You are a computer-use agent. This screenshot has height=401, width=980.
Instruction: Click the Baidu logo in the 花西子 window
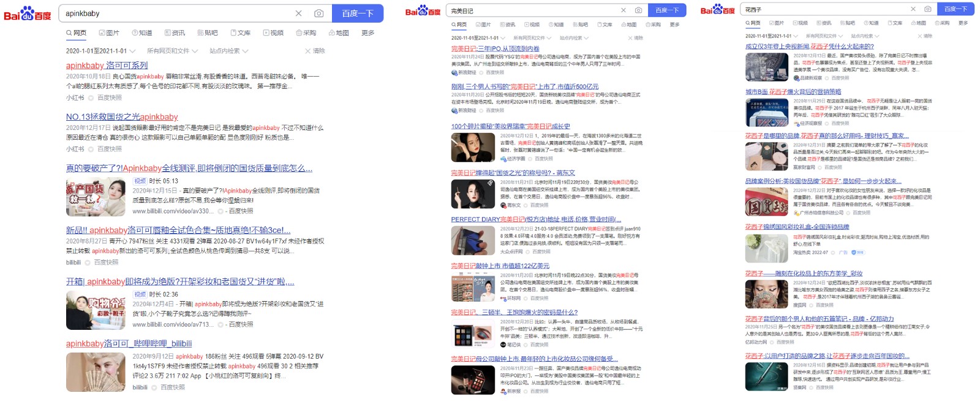pyautogui.click(x=717, y=10)
